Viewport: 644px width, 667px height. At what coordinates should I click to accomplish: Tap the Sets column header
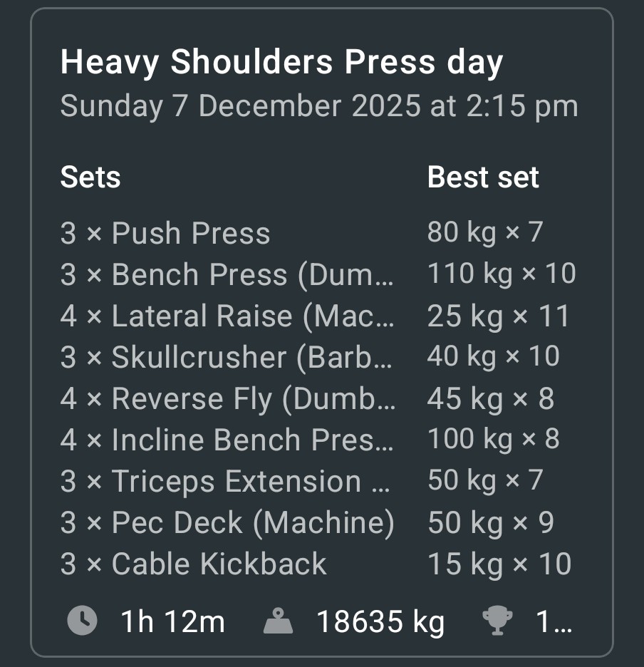[x=90, y=177]
